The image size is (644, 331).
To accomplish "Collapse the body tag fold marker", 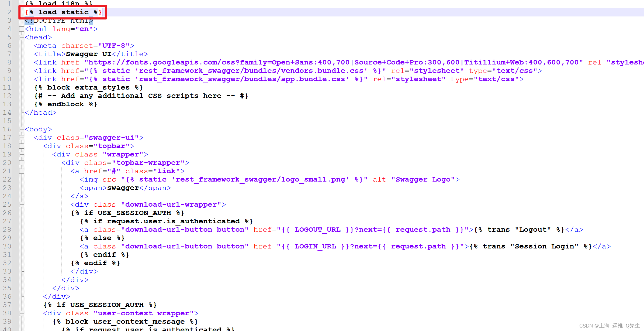I will pos(22,129).
